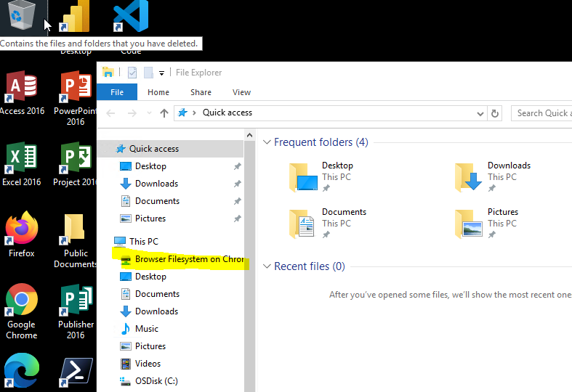Click the Up one level arrow
Viewport: 572px width, 392px height.
pyautogui.click(x=164, y=113)
